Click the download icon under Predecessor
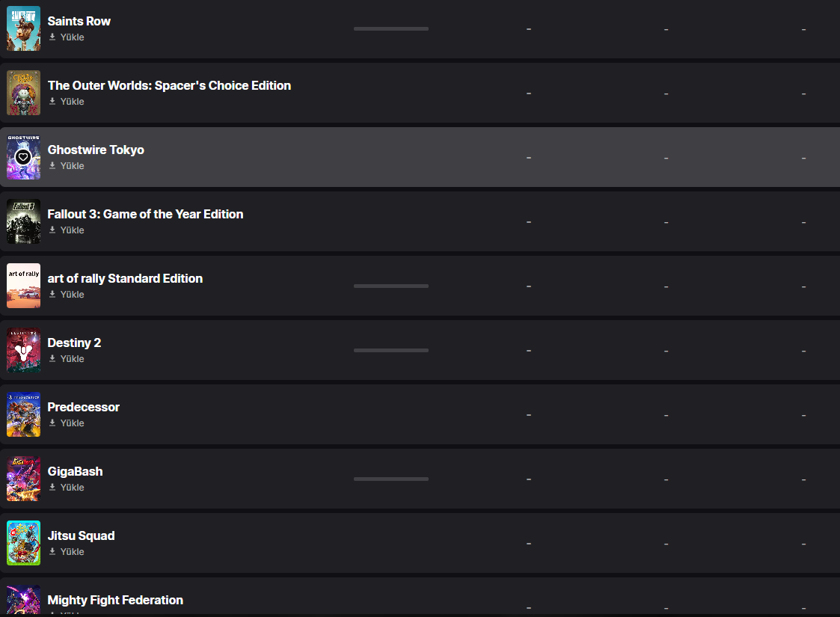The height and width of the screenshot is (617, 840). click(52, 423)
